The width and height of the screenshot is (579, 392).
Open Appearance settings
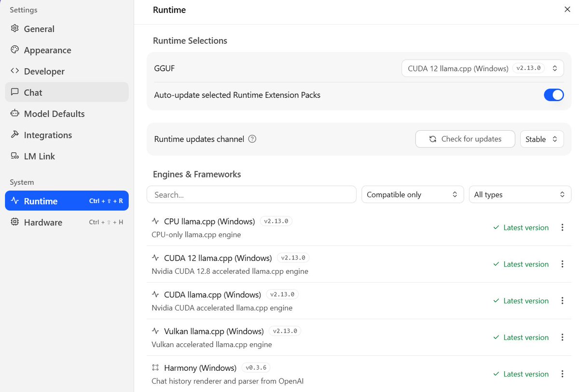pyautogui.click(x=67, y=50)
